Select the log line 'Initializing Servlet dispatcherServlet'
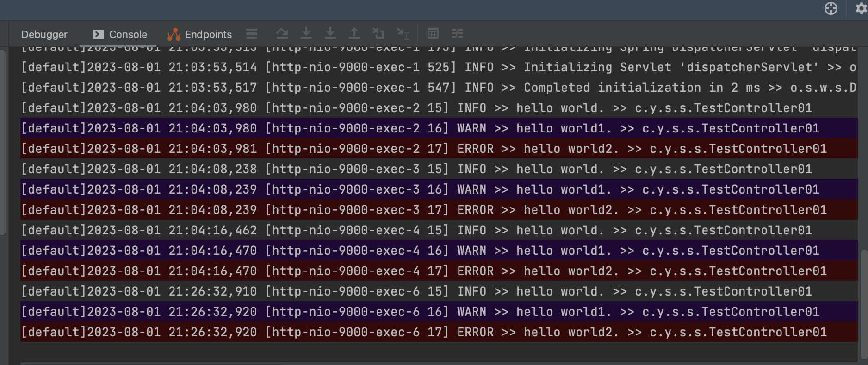The height and width of the screenshot is (365, 868). tap(439, 67)
